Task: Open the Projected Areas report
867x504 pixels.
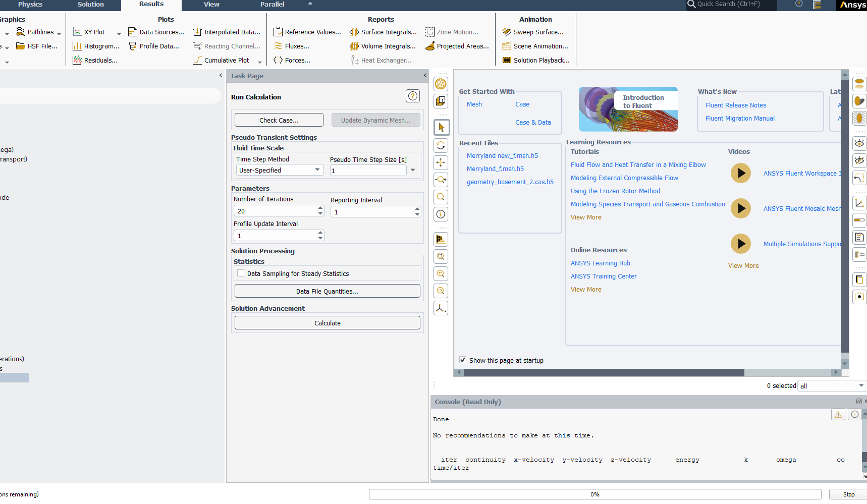Action: (x=457, y=46)
